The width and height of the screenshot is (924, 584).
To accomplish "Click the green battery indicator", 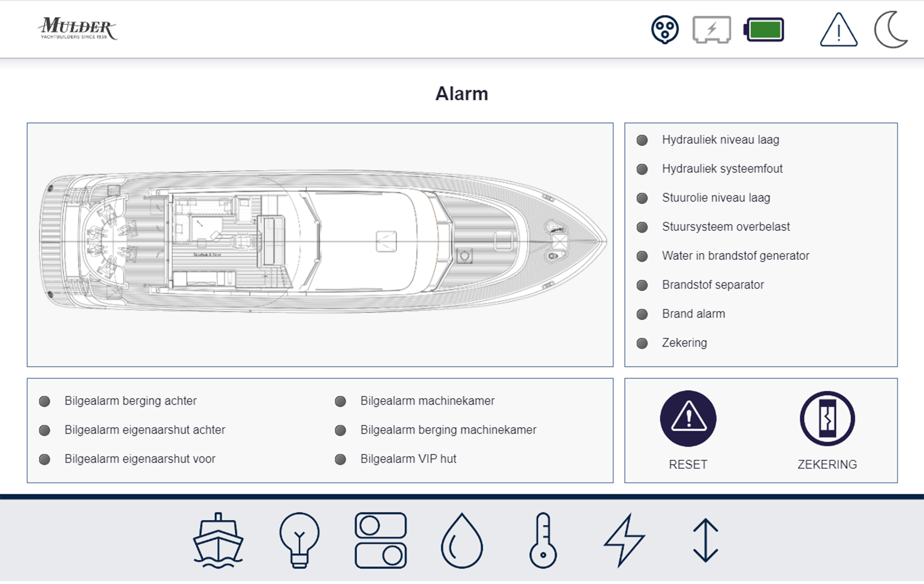I will coord(764,30).
